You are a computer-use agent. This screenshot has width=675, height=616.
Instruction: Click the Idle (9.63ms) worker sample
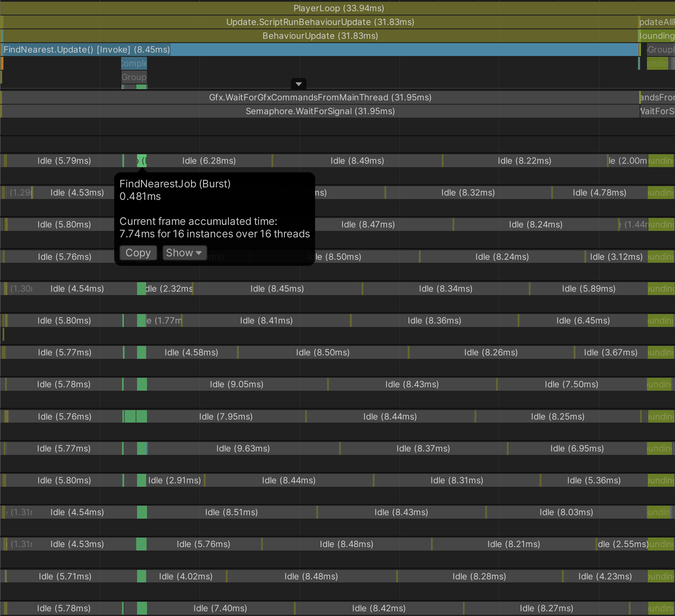(x=243, y=448)
